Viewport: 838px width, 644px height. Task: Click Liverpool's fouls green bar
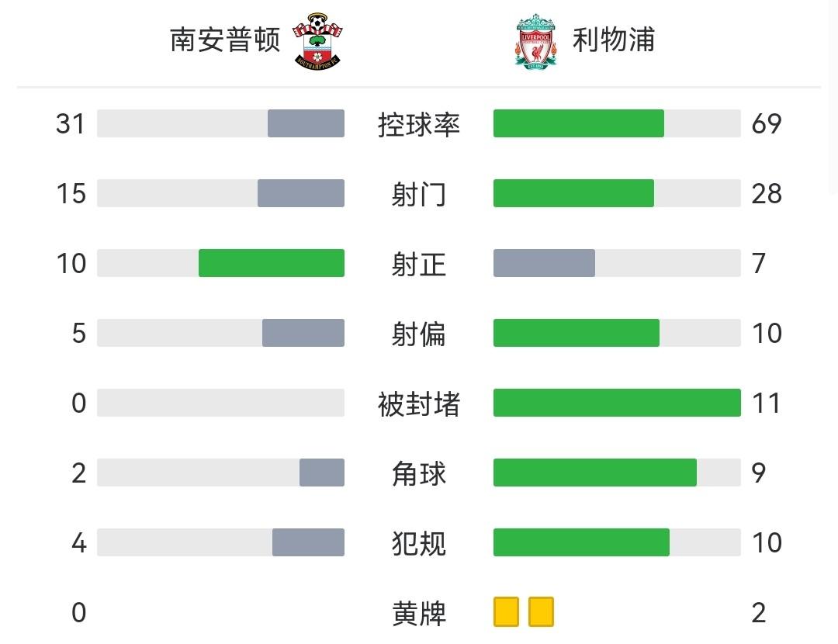pos(581,542)
